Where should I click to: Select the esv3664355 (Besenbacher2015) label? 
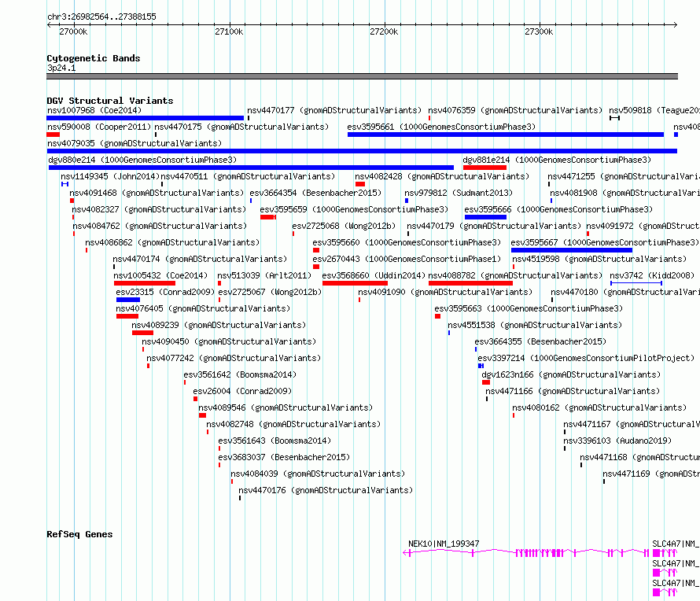(x=540, y=341)
